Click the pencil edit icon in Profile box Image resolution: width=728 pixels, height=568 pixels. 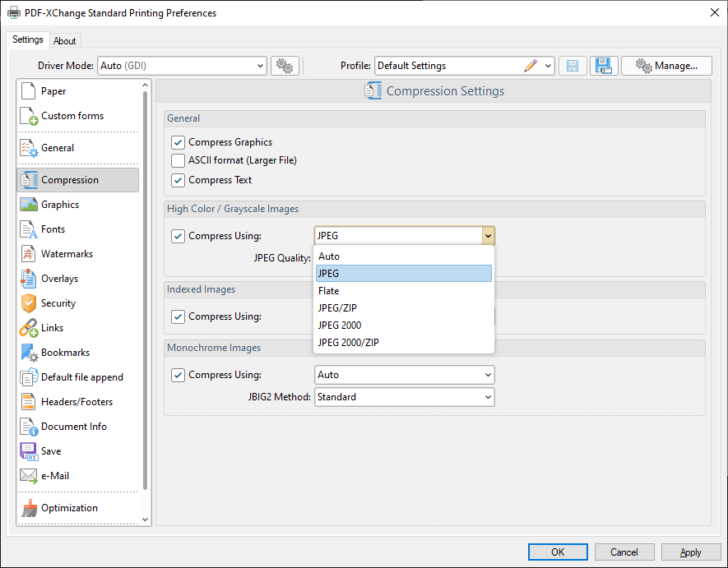click(x=531, y=66)
